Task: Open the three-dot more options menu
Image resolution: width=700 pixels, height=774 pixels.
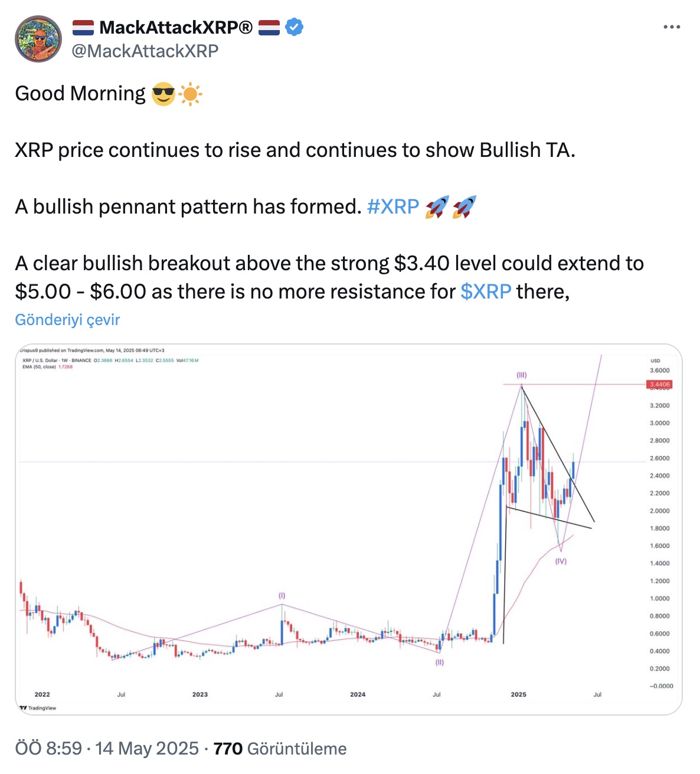Action: click(672, 27)
